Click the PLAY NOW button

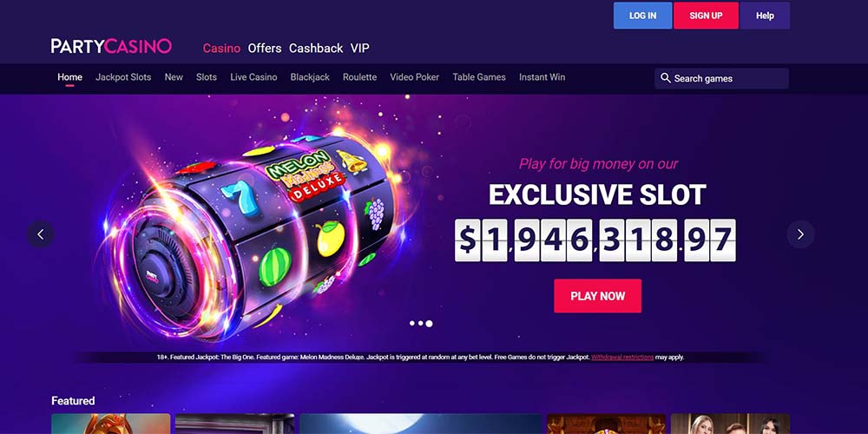click(598, 296)
